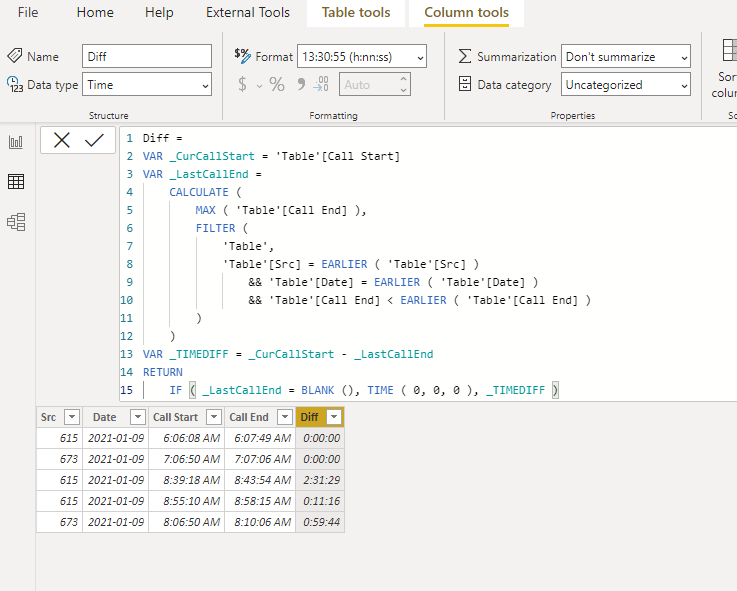Open the Model view icon in sidebar

click(16, 222)
